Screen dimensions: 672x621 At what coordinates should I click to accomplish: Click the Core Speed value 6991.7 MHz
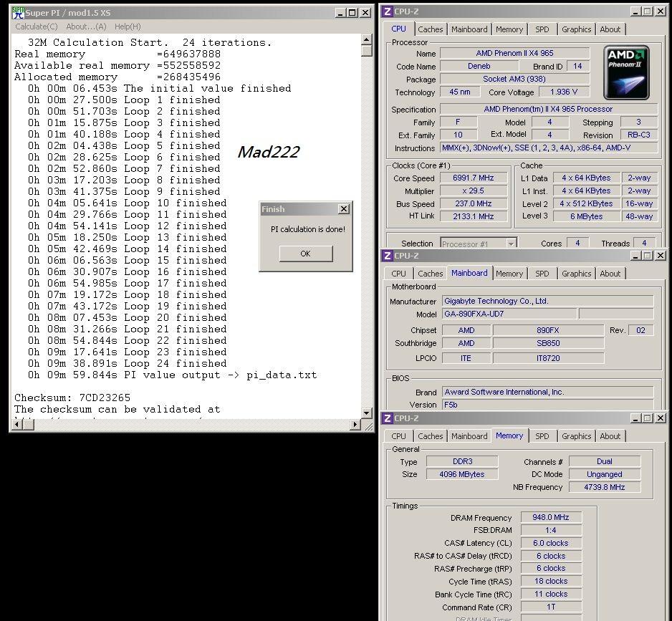click(474, 178)
